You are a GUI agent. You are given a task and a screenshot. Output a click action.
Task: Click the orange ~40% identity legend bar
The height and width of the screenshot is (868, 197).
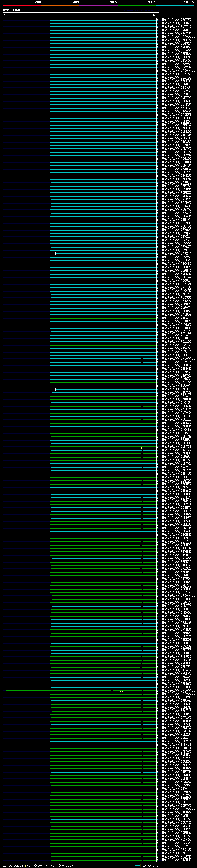[x=60, y=6]
